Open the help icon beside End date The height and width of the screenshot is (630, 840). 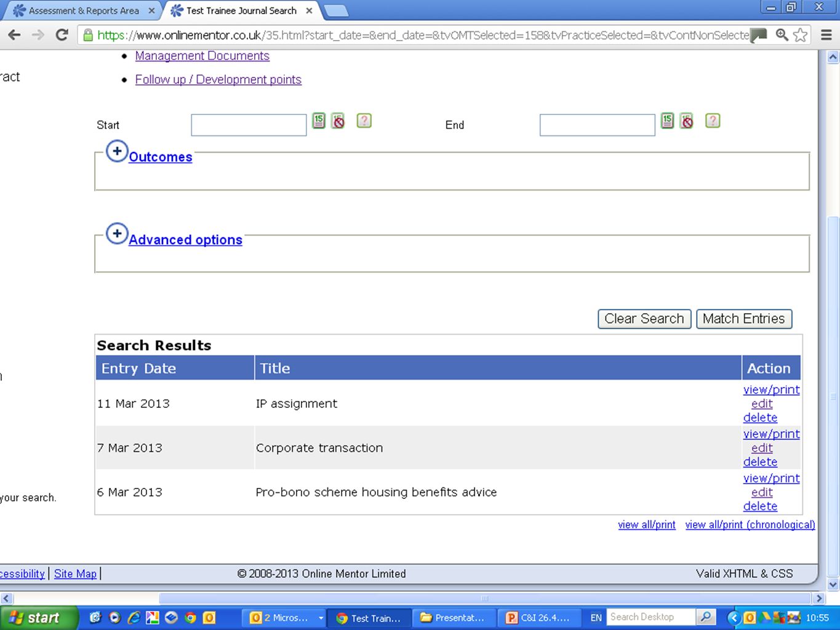713,121
